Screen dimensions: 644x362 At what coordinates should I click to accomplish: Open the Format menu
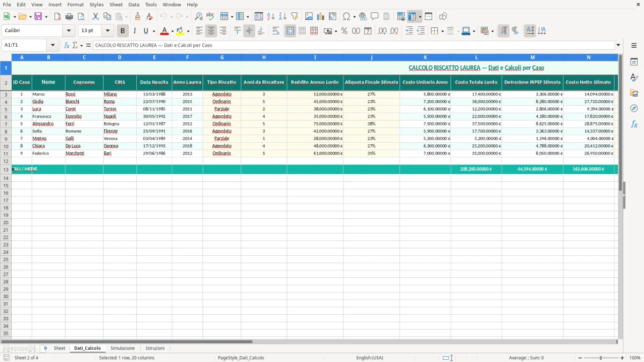pyautogui.click(x=76, y=4)
